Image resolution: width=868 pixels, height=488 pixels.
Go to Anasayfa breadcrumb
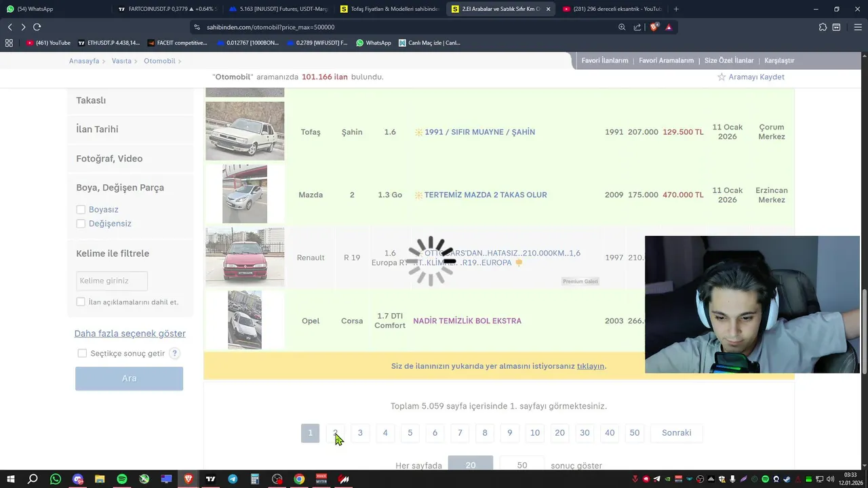coord(84,61)
